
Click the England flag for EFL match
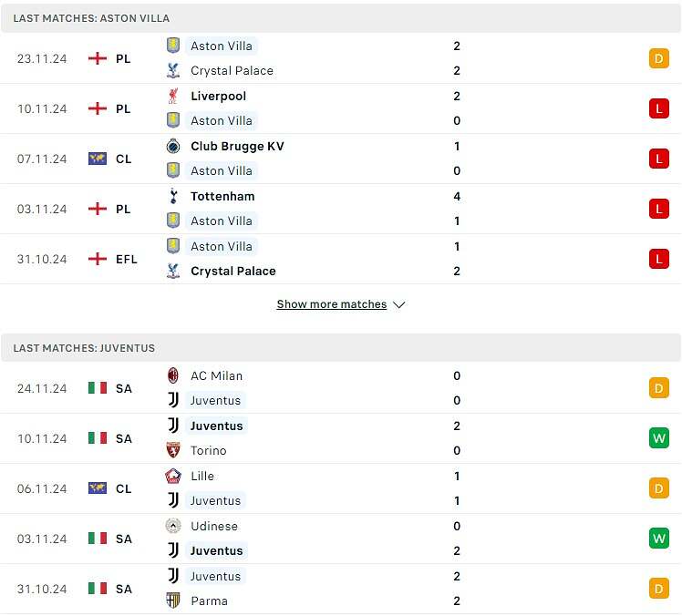tap(98, 259)
